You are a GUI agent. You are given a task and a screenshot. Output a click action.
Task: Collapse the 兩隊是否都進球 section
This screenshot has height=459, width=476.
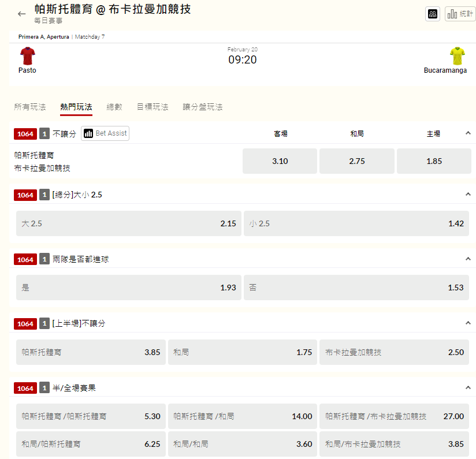468,259
